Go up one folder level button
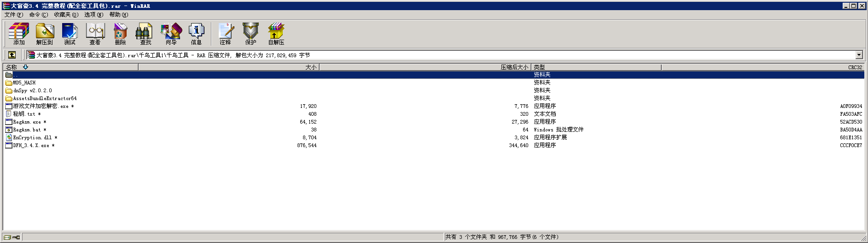 (12, 55)
